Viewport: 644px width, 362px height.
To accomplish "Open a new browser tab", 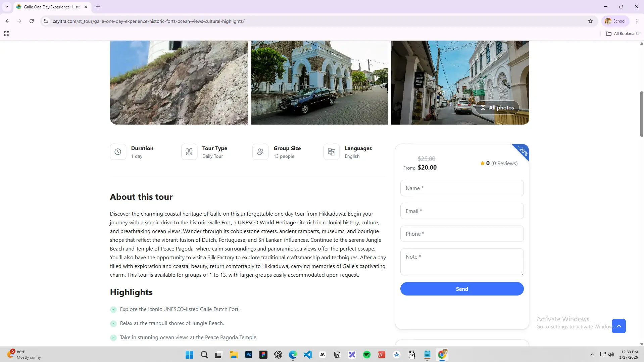I will [98, 7].
